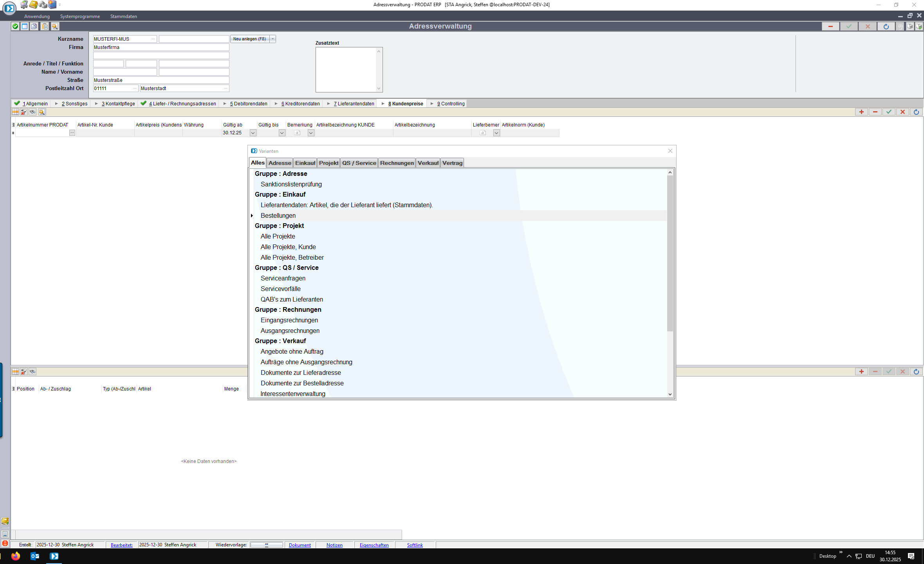Viewport: 924px width, 564px height.
Task: Click the clipboard paste icon in main toolbar
Action: pos(45,26)
